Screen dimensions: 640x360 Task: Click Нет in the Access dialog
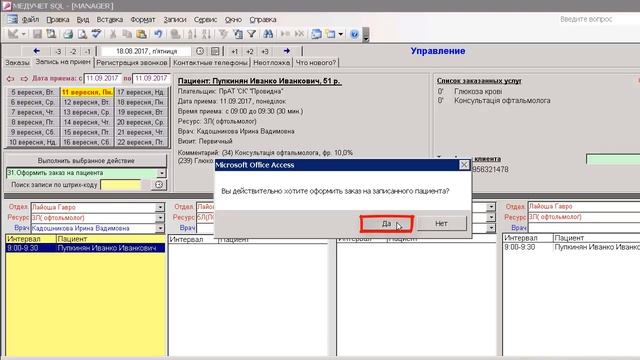click(x=441, y=224)
